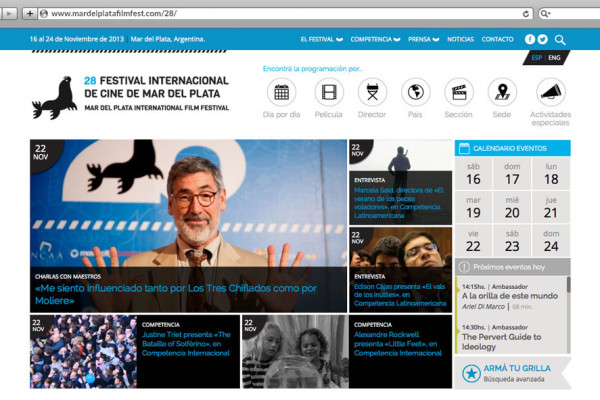The width and height of the screenshot is (600, 400).
Task: Open The Pervert Guide to Ideology event
Action: [x=501, y=341]
